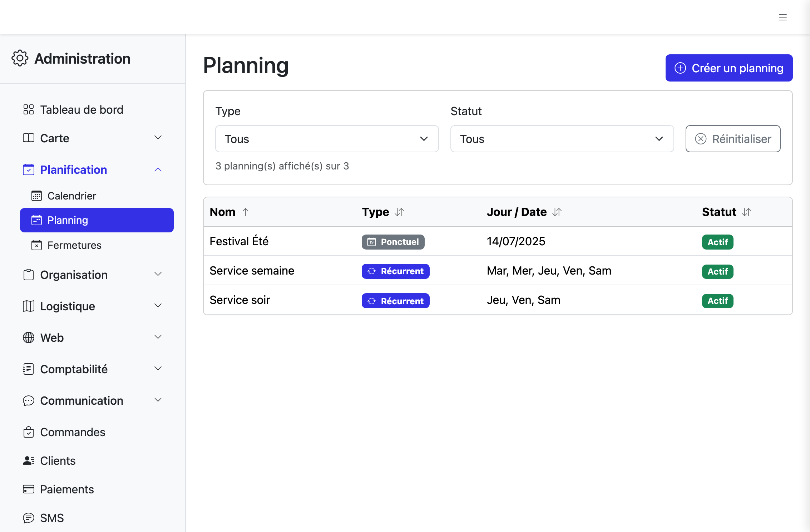The height and width of the screenshot is (532, 810).
Task: Click the Festival Été row name
Action: 239,241
